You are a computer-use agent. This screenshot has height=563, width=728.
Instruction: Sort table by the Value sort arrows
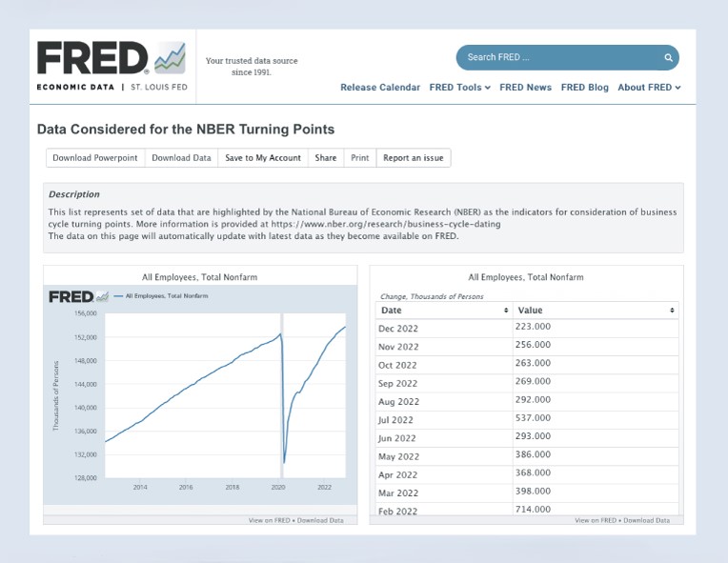click(672, 310)
